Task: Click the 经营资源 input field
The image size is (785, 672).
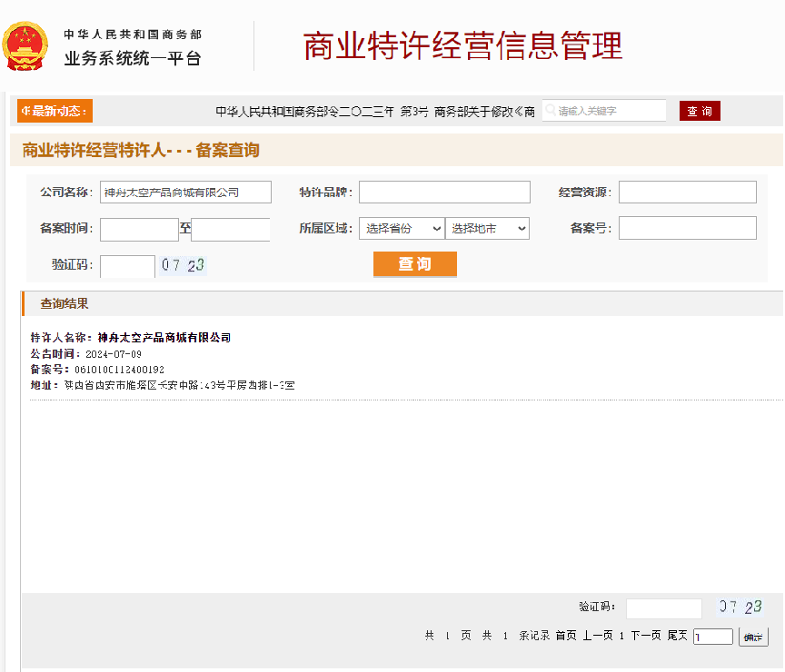Action: click(x=688, y=193)
